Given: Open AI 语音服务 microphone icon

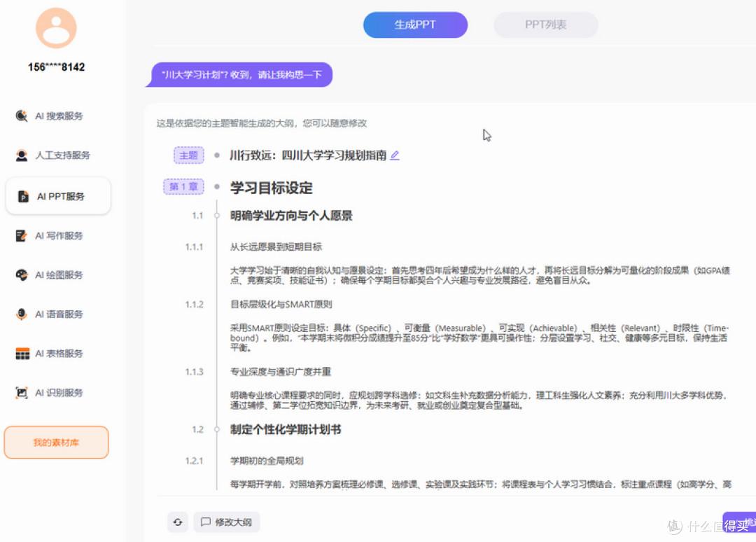Looking at the screenshot, I should tap(22, 314).
